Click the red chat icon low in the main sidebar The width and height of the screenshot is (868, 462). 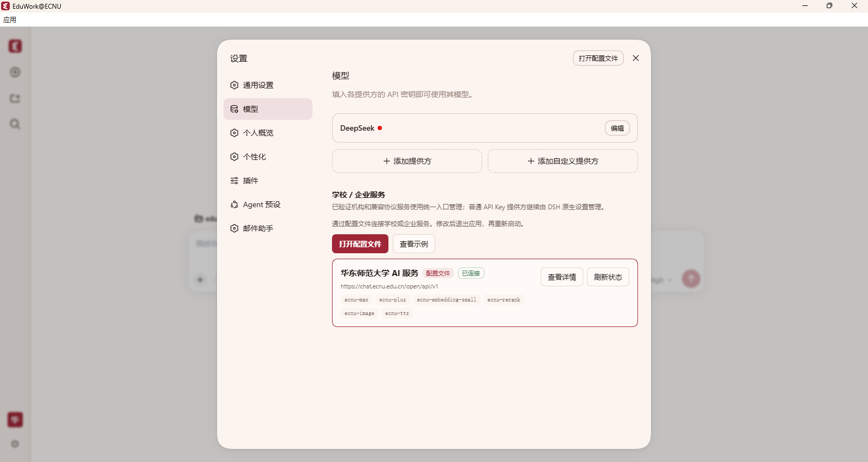pyautogui.click(x=15, y=419)
